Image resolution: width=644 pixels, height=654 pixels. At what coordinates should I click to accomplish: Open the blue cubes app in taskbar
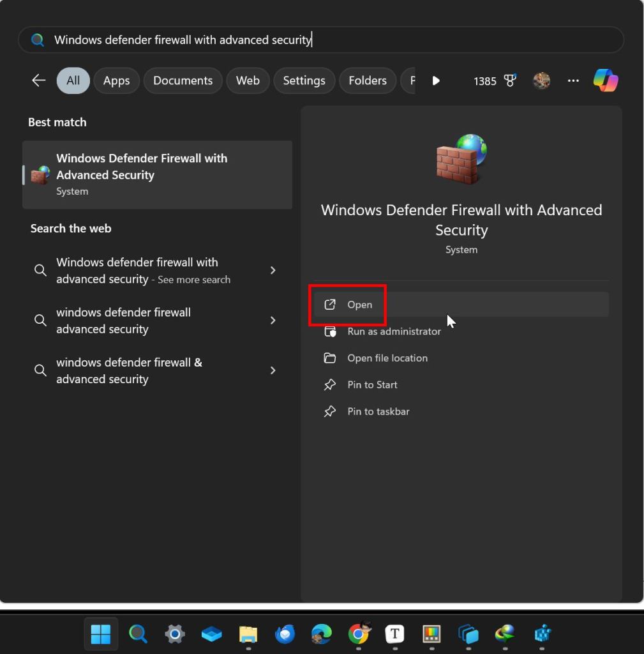(542, 634)
